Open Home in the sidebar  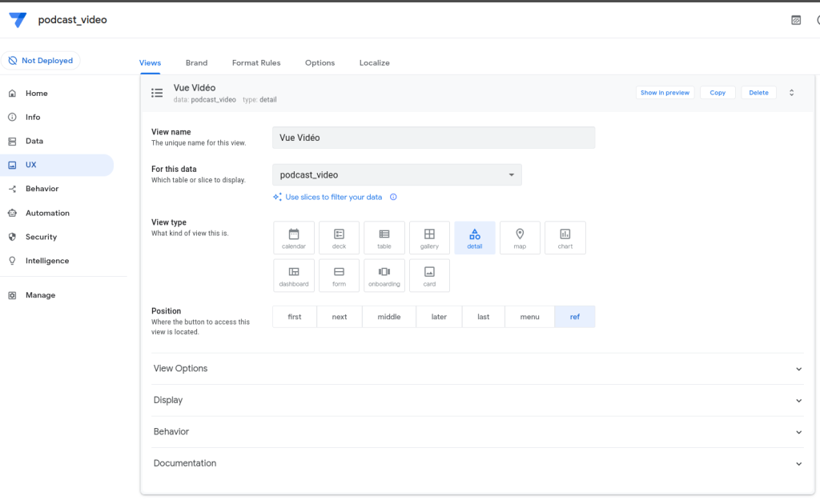(x=57, y=94)
